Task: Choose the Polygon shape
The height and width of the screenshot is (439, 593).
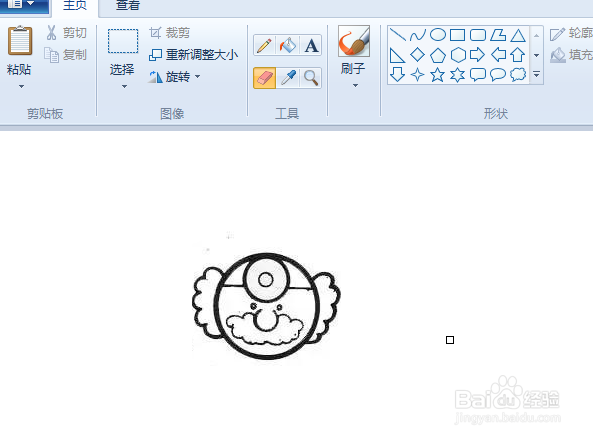Action: click(x=498, y=35)
